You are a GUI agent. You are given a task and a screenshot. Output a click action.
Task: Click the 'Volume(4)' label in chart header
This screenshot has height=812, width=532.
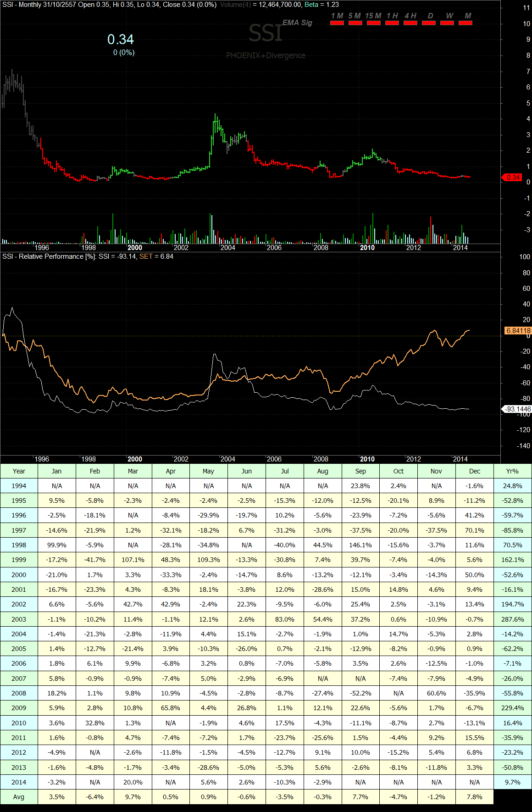coord(235,5)
